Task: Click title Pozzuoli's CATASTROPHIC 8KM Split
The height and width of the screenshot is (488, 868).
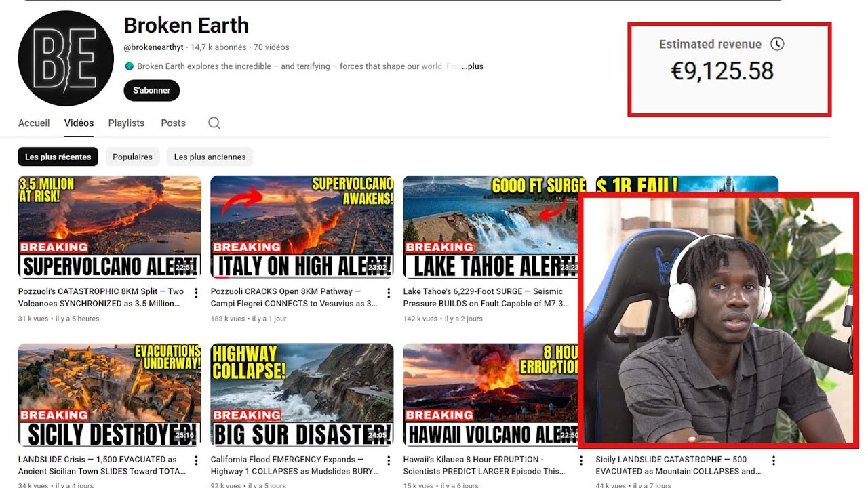Action: [101, 298]
